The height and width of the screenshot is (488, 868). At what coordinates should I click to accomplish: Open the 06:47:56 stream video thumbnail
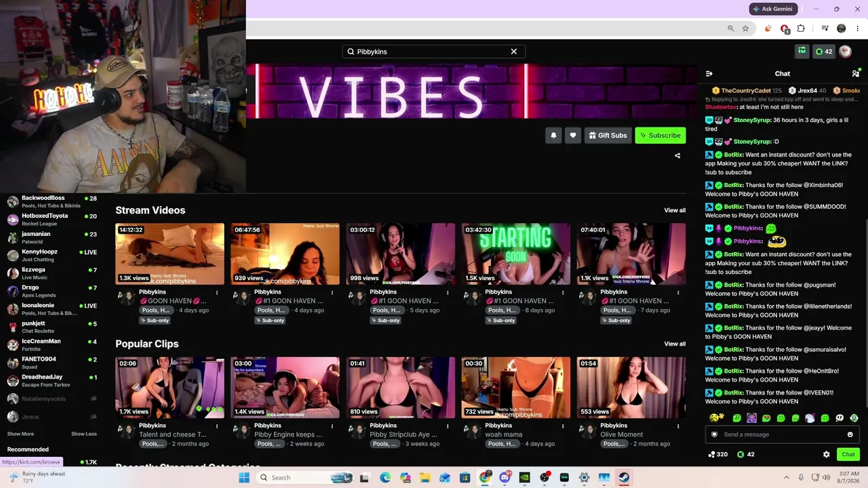tap(285, 253)
